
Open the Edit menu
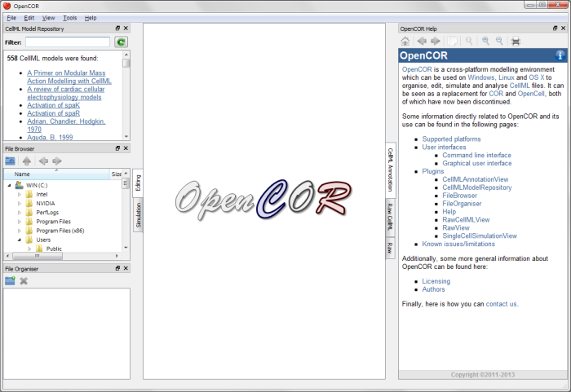click(x=29, y=18)
